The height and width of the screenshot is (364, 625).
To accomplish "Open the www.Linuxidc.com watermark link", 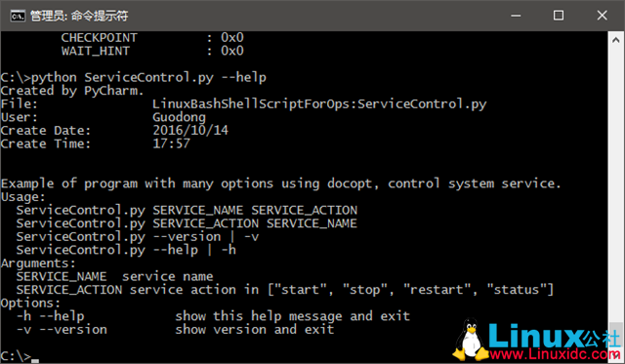I will 555,354.
